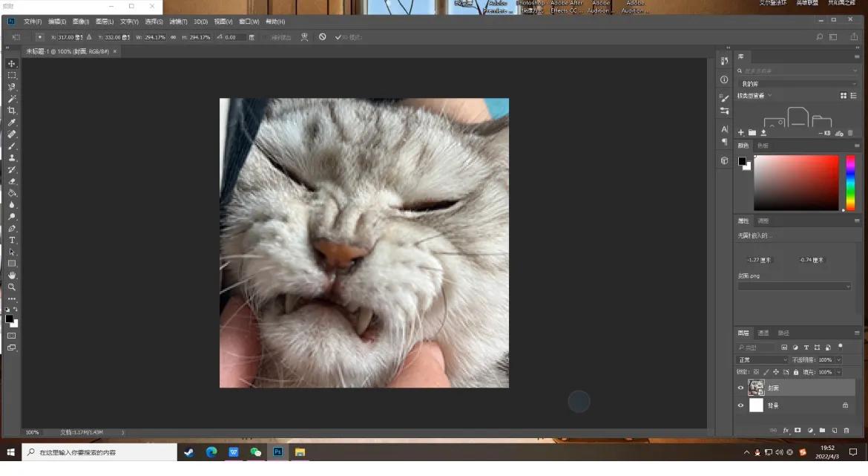Select the Crop tool
Viewport: 868px width, 476px height.
click(12, 110)
